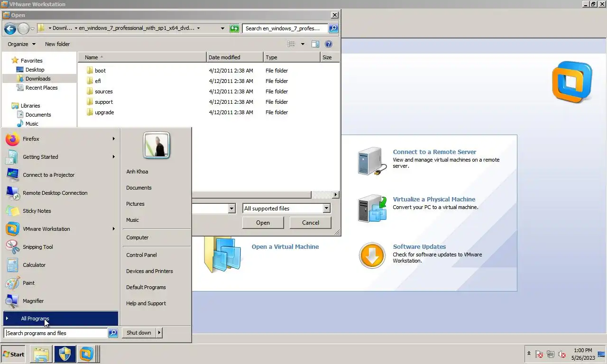Screen dimensions: 607x364
Task: Launch VMware Workstation from Start menu
Action: click(61, 229)
